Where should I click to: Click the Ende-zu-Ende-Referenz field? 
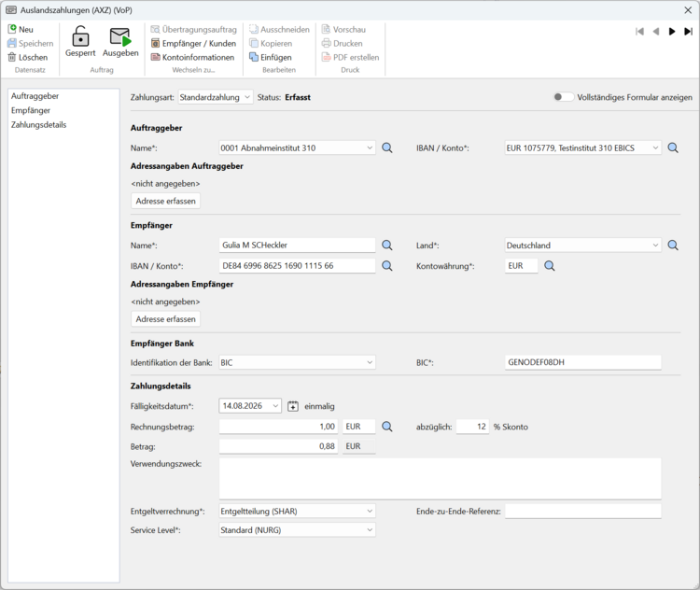pos(582,511)
